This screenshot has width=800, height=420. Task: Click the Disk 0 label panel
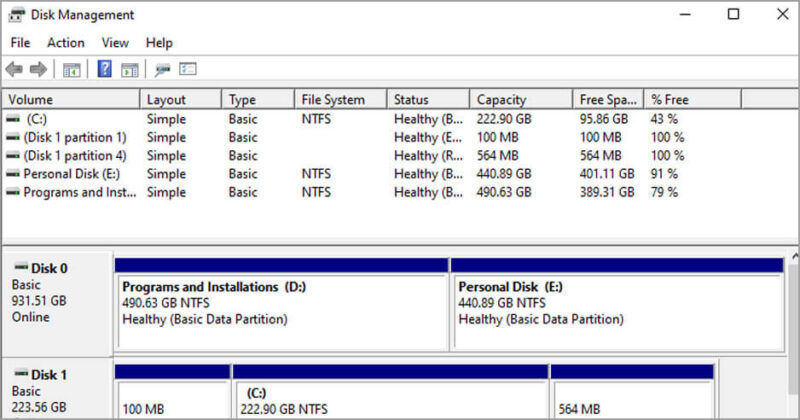click(57, 304)
